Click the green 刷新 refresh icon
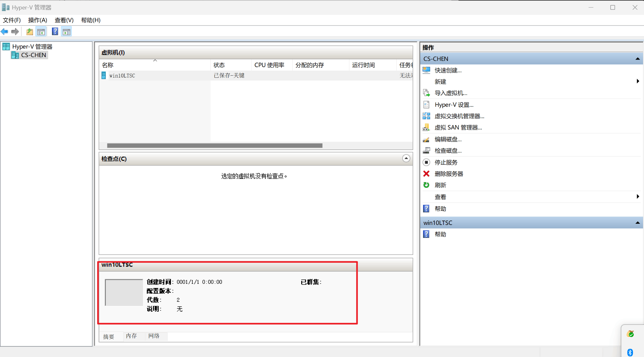 coord(427,185)
